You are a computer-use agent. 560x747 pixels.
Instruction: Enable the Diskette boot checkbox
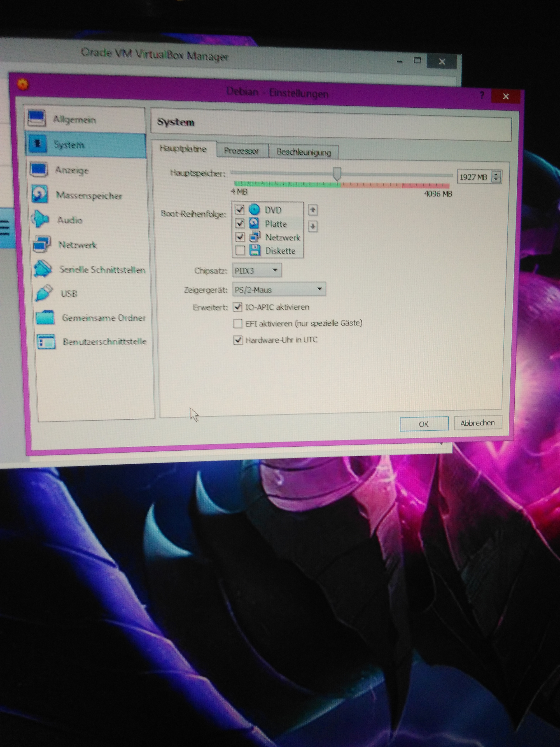[240, 250]
